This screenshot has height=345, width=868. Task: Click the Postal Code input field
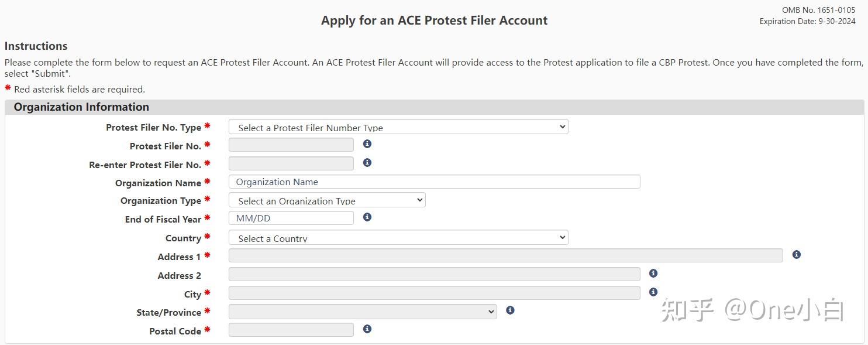(291, 330)
